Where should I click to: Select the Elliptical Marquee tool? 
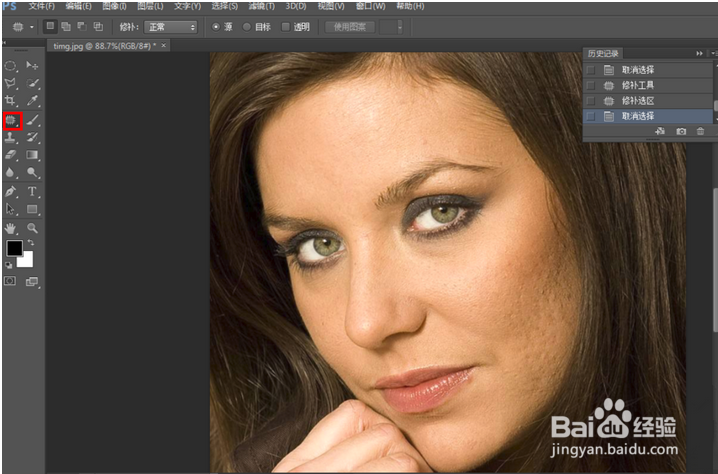pyautogui.click(x=11, y=66)
